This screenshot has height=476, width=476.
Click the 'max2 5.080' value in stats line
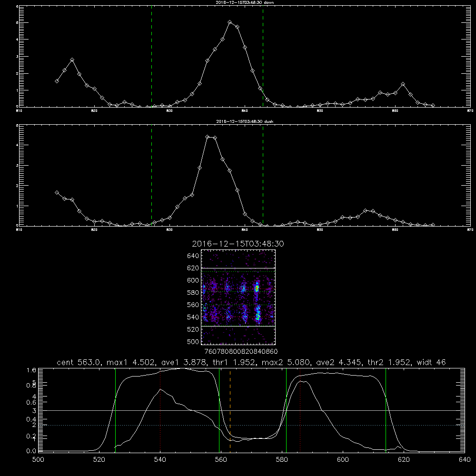tap(286, 362)
